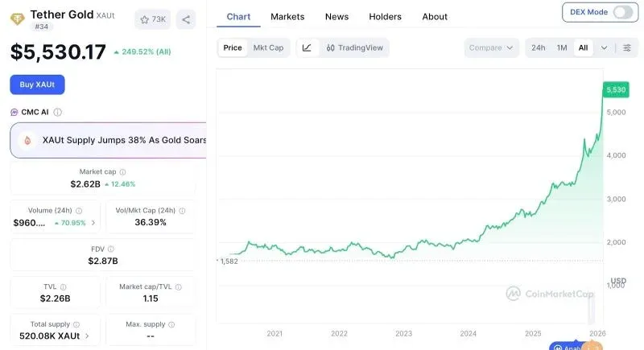The width and height of the screenshot is (644, 350).
Task: Switch chart to Mkt Cap view
Action: 268,47
